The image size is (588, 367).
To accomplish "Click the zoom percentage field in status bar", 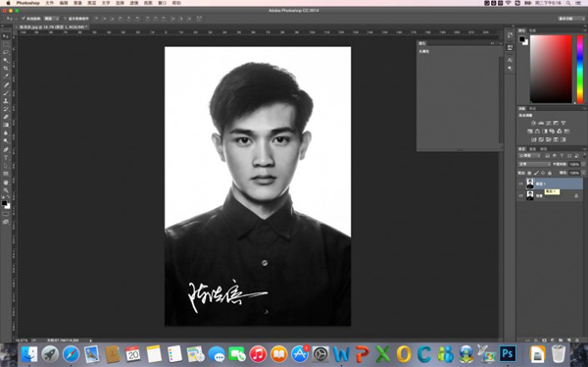I will coord(21,341).
